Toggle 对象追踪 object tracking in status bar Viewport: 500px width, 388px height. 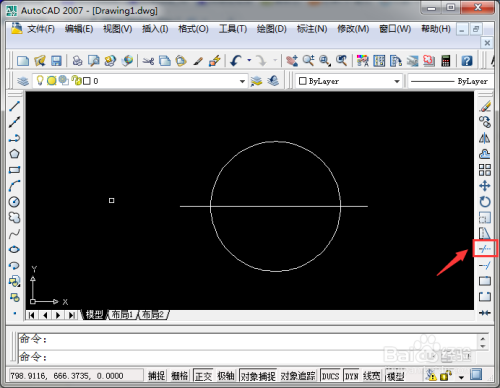pyautogui.click(x=298, y=376)
